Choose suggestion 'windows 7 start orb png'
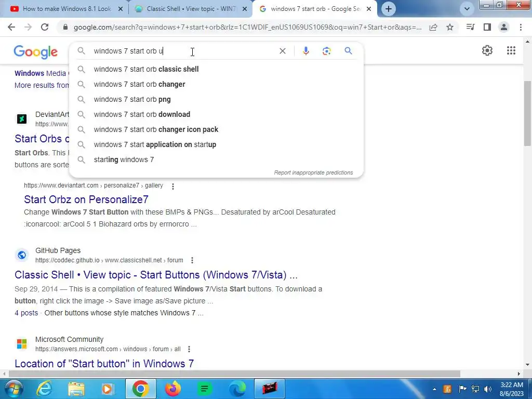The width and height of the screenshot is (532, 399). (216, 99)
